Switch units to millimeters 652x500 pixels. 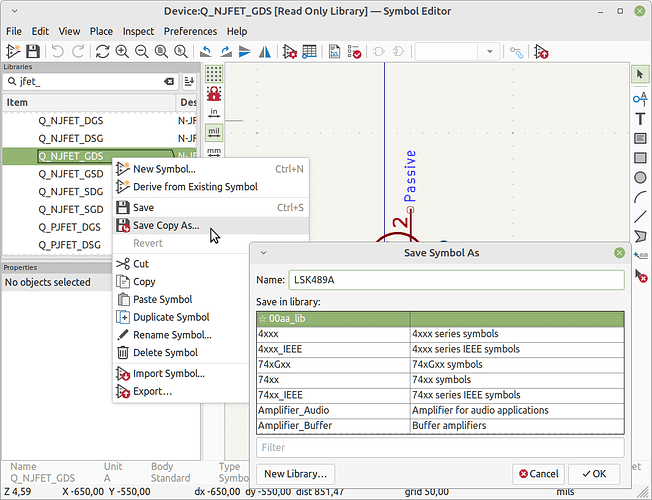coord(214,151)
